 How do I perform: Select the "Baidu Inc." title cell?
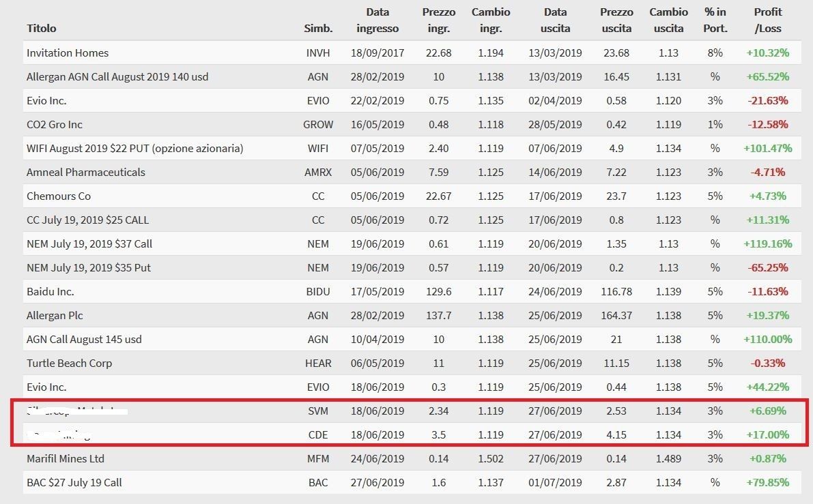[x=51, y=291]
